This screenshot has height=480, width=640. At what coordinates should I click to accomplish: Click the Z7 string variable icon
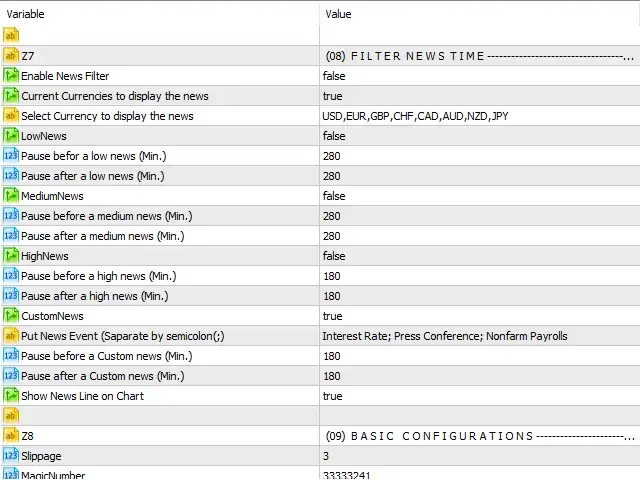tap(11, 56)
